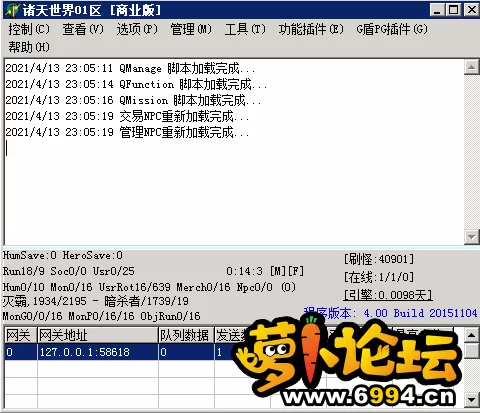Click the QManage 脚本加载完成 log line
The height and width of the screenshot is (413, 480).
click(x=130, y=68)
